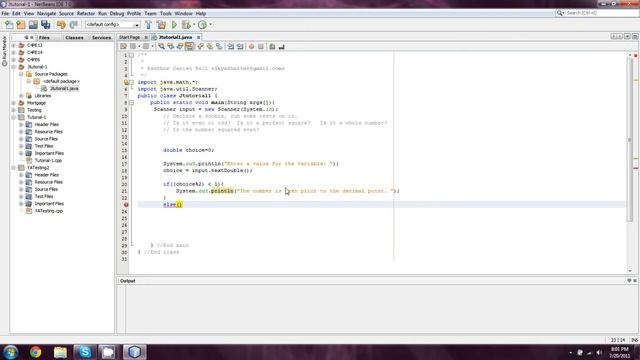
Task: Click the Profile Project clock icon
Action: [202, 25]
